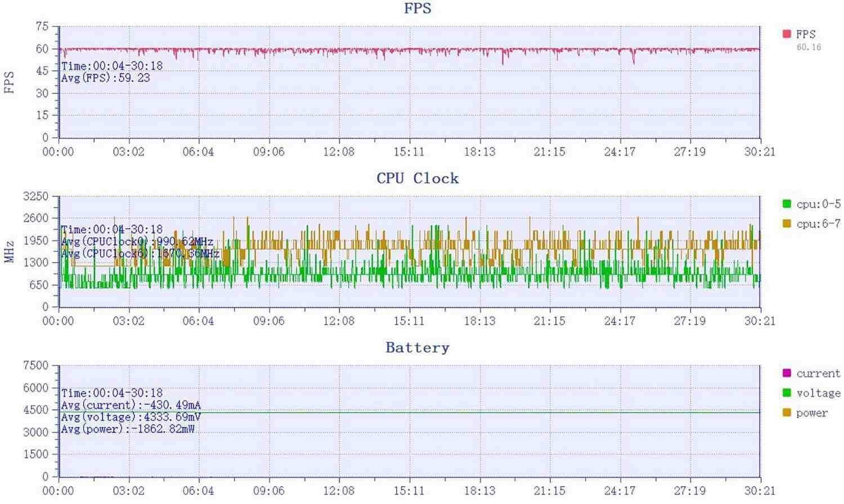This screenshot has width=844, height=504.
Task: Click the green cpu:0-5 legend swatch
Action: click(x=787, y=204)
